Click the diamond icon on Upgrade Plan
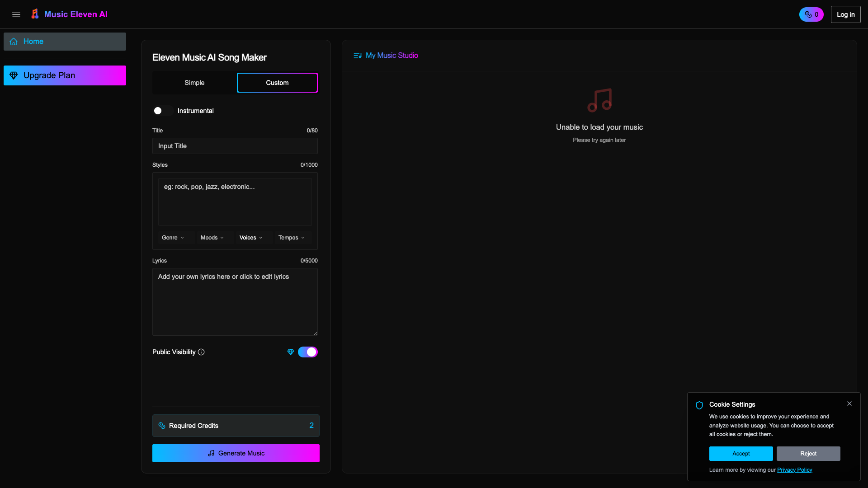 click(14, 75)
